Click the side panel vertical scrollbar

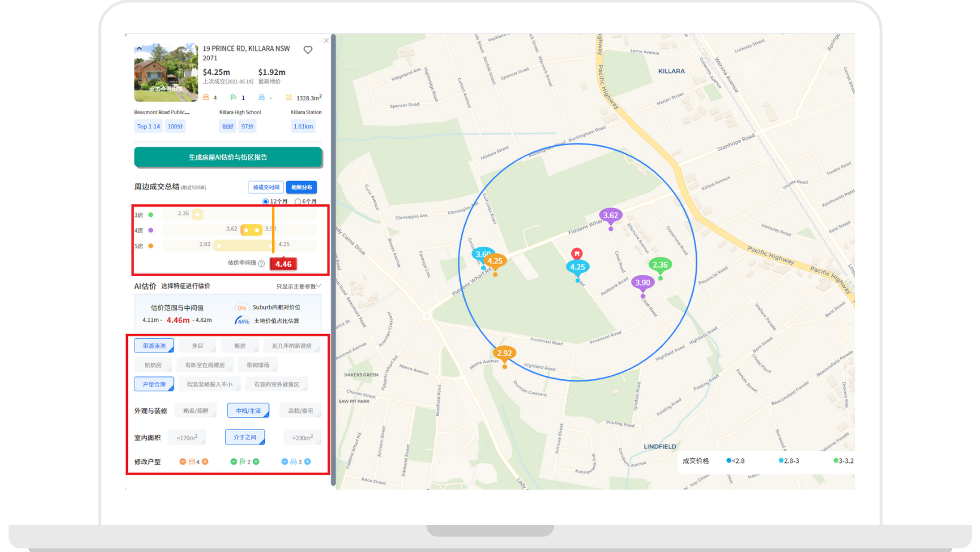tap(333, 260)
